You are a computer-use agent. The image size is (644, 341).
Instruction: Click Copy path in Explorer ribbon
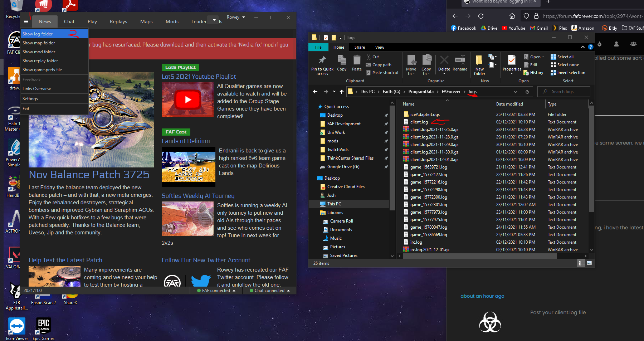(379, 65)
